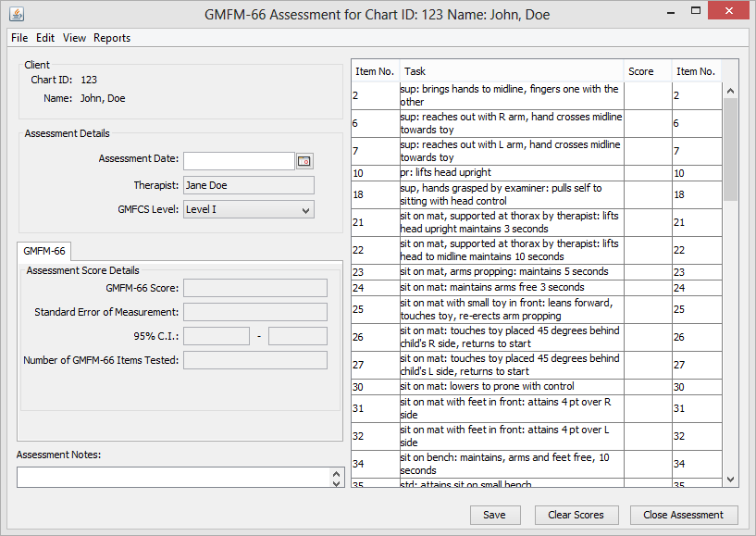
Task: Open the Edit menu
Action: pos(45,38)
